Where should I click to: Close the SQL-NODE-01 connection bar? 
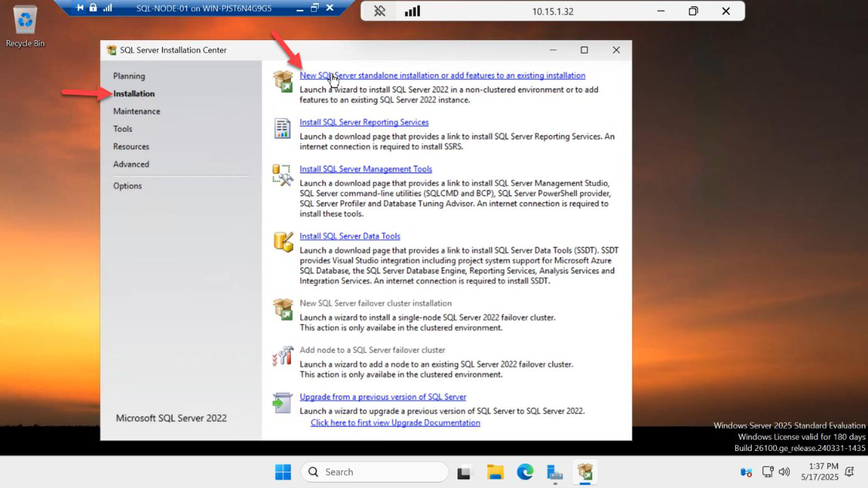coord(329,8)
